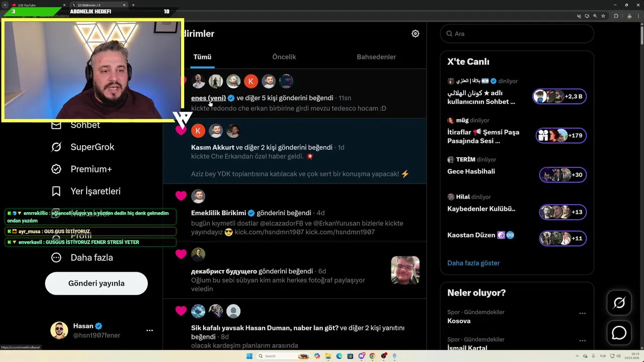644x362 pixels.
Task: Click Gönderi yayınla post button
Action: 96,283
